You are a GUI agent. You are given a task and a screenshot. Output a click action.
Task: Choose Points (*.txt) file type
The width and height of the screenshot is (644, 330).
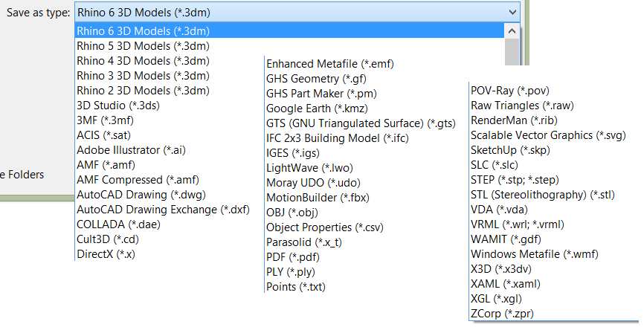coord(296,287)
